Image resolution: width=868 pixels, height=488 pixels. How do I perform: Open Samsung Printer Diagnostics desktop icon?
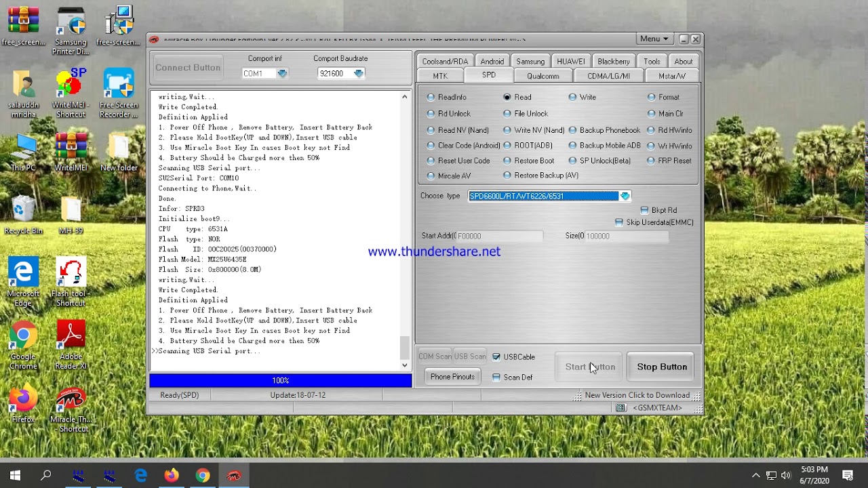point(71,30)
